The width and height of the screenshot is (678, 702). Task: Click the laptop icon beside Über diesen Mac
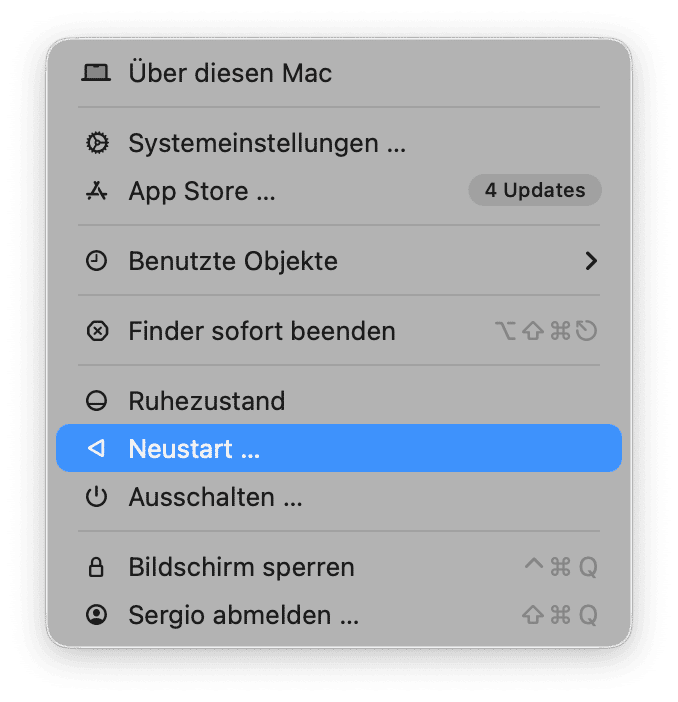point(96,73)
